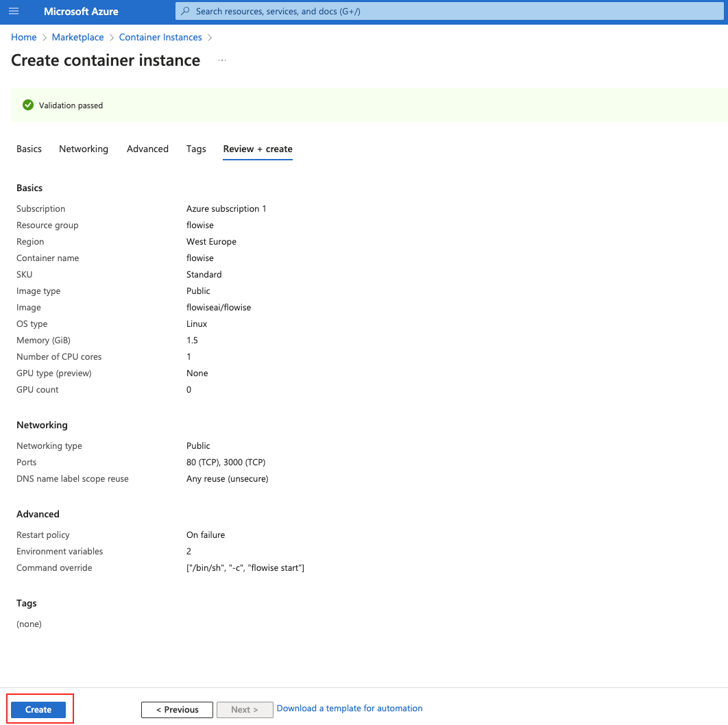Go to the Tags tab
This screenshot has width=728, height=725.
(196, 149)
